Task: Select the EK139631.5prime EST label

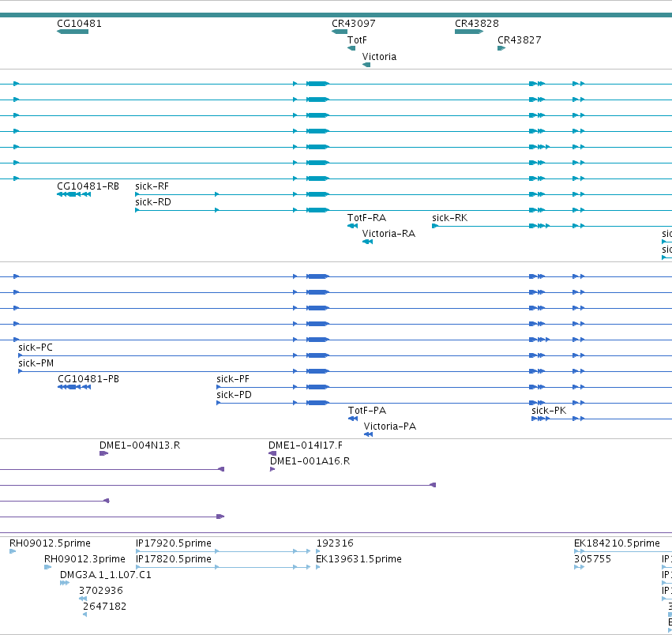Action: coord(359,559)
